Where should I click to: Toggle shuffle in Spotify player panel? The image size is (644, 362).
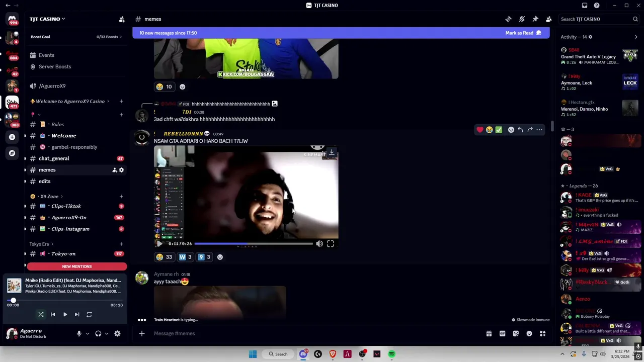[41, 314]
